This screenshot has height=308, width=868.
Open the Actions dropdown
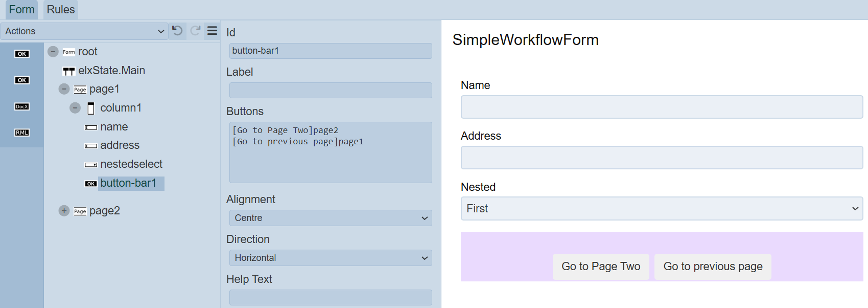84,31
